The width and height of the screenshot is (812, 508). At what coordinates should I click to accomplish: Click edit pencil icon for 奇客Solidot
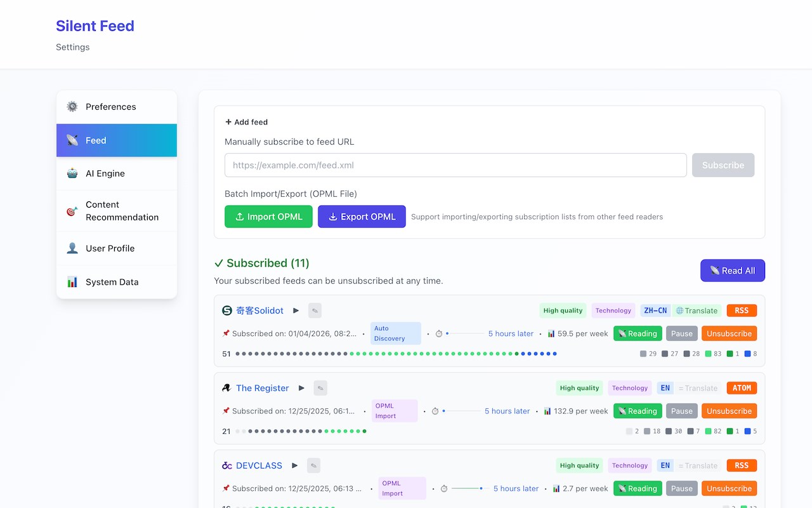point(315,311)
